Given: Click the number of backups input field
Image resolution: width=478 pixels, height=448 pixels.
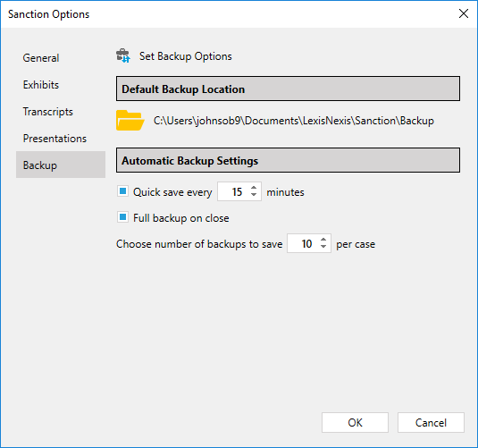Looking at the screenshot, I should pos(304,243).
